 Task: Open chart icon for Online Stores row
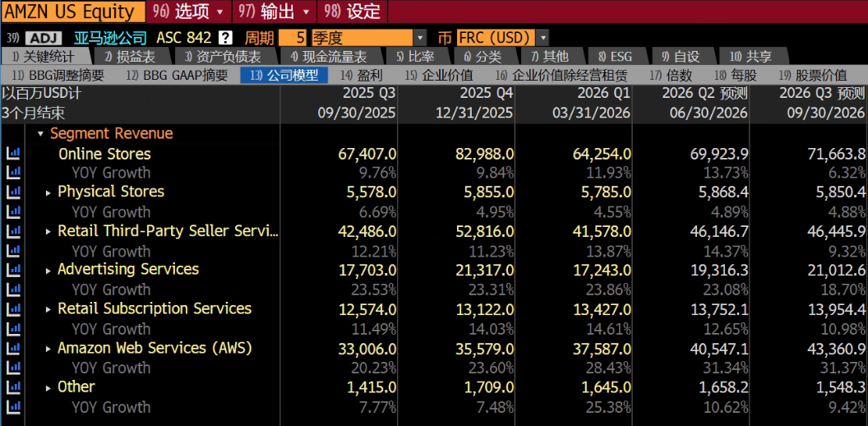pyautogui.click(x=12, y=154)
